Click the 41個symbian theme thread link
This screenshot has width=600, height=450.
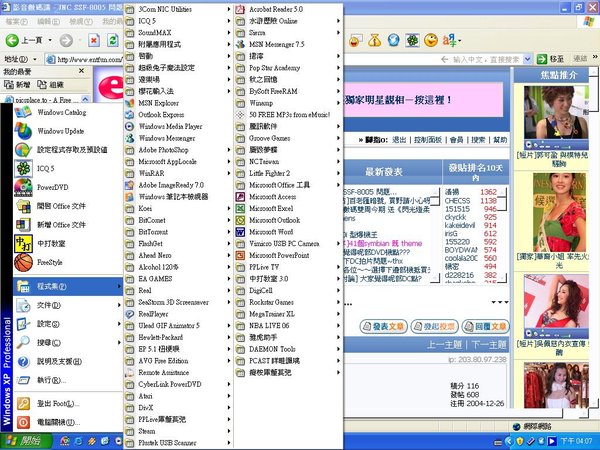click(383, 243)
